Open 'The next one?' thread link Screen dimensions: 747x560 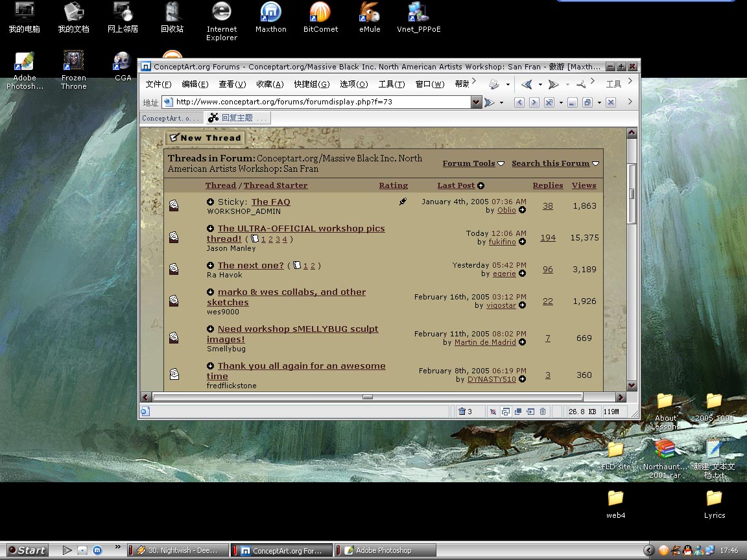tap(250, 265)
